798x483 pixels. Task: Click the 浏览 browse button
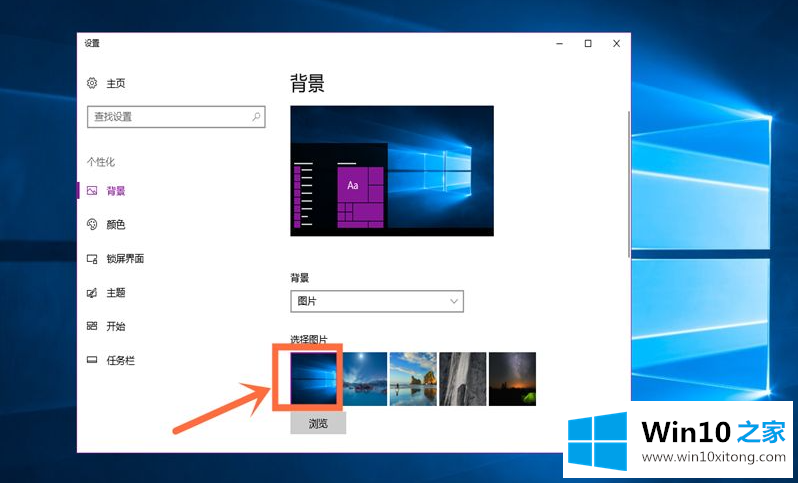(x=318, y=423)
